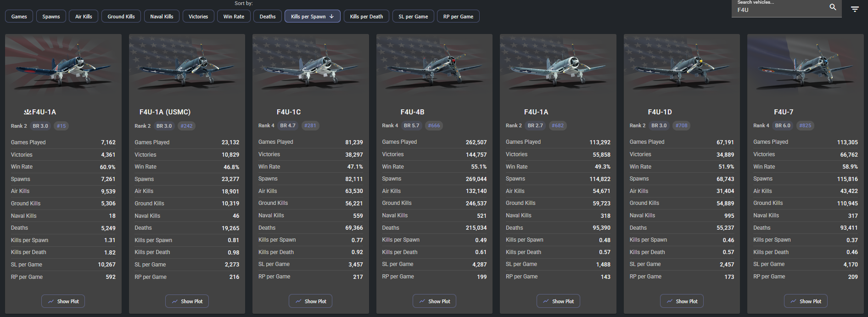This screenshot has width=868, height=317.
Task: Open the F4U-7 aircraft image
Action: pyautogui.click(x=806, y=67)
